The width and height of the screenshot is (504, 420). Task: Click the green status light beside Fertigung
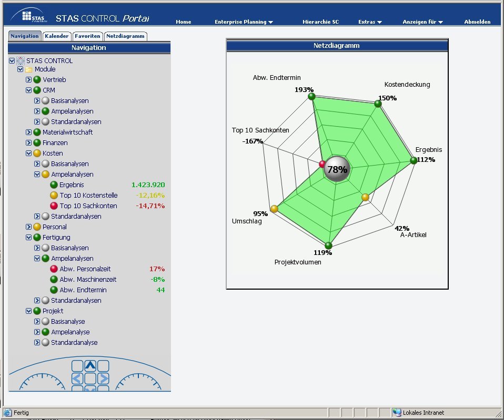pyautogui.click(x=37, y=237)
